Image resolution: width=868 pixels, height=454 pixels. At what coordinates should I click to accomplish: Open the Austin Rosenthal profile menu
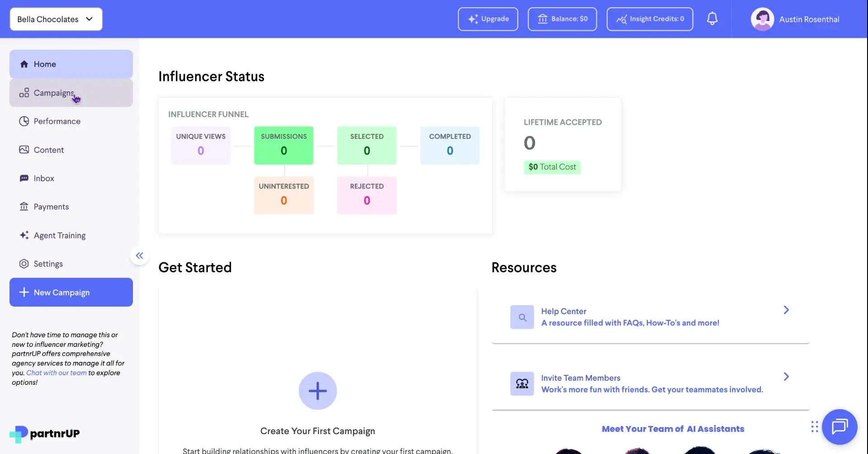click(797, 19)
